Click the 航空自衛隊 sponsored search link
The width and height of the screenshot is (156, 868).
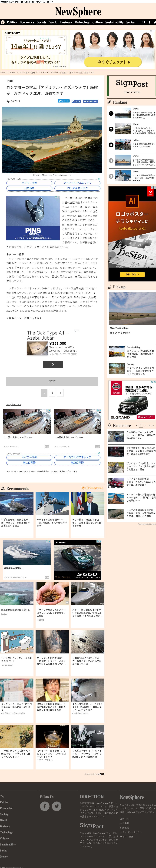click(77, 463)
